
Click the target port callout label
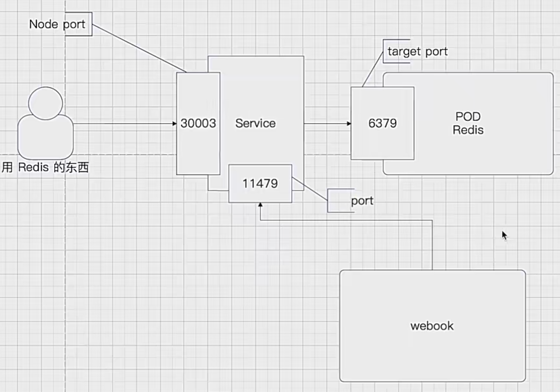[417, 51]
